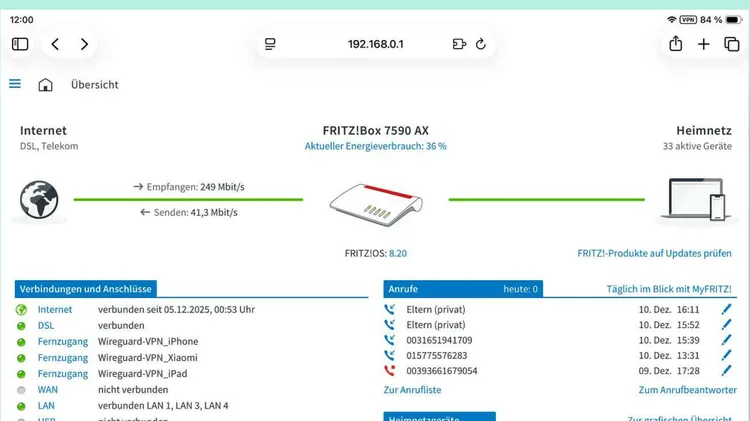Reload the page at 192.168.0.1
The height and width of the screenshot is (421, 750).
point(481,44)
